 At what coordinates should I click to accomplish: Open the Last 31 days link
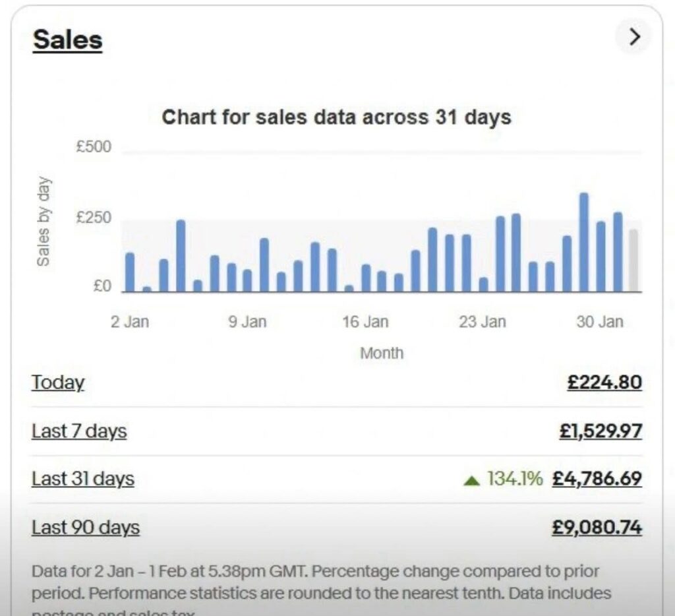tap(83, 479)
